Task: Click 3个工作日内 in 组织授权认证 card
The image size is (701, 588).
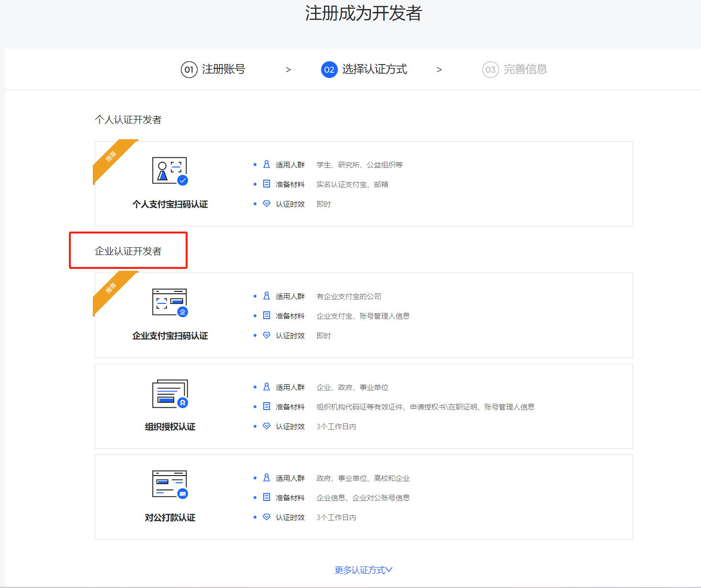Action: pyautogui.click(x=336, y=426)
